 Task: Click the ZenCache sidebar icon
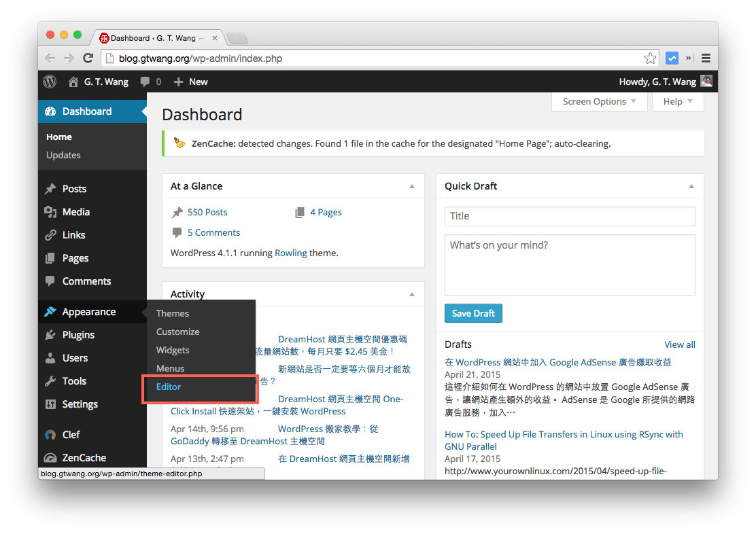click(x=50, y=457)
